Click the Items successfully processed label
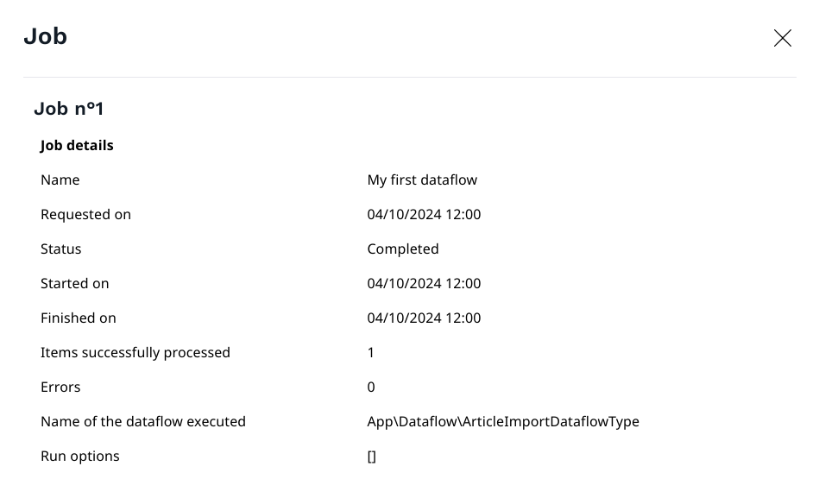The height and width of the screenshot is (504, 819). [135, 352]
